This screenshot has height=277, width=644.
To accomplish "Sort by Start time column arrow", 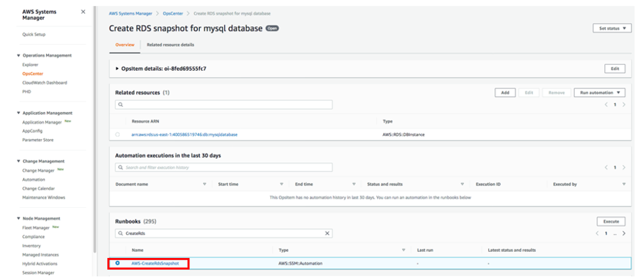I will pyautogui.click(x=281, y=184).
